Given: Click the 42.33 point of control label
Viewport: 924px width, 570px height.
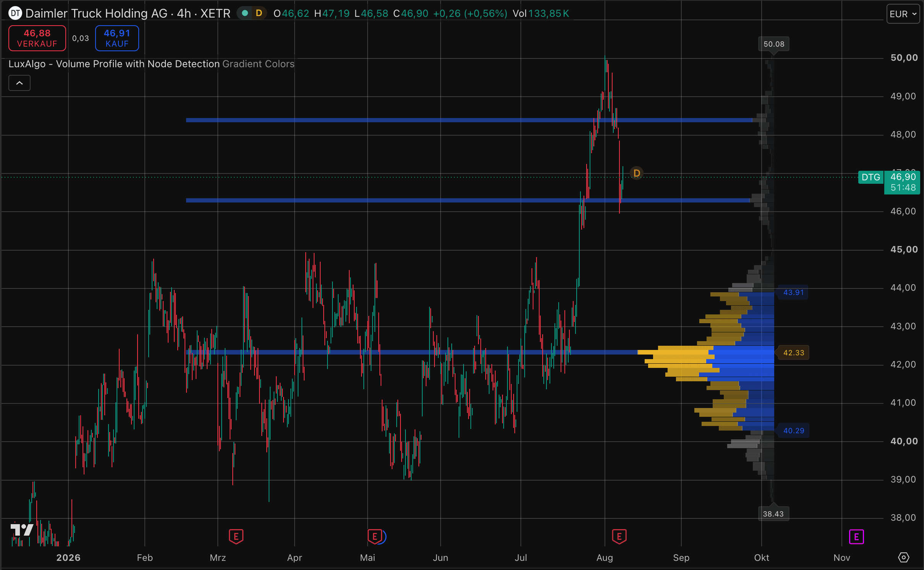Looking at the screenshot, I should (x=794, y=353).
